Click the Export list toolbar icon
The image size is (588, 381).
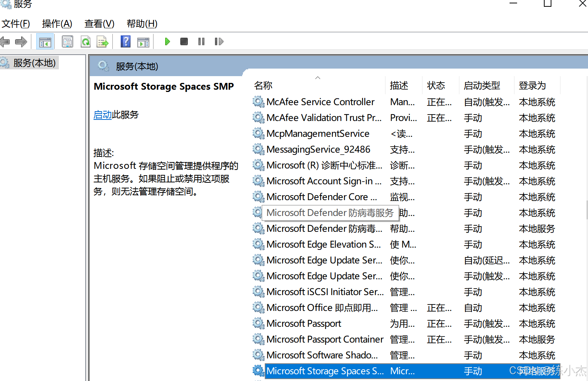(x=103, y=41)
